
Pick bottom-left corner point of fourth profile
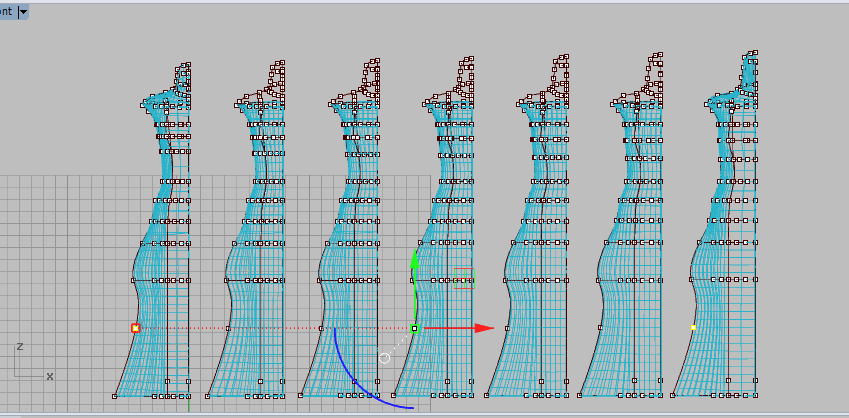[394, 396]
